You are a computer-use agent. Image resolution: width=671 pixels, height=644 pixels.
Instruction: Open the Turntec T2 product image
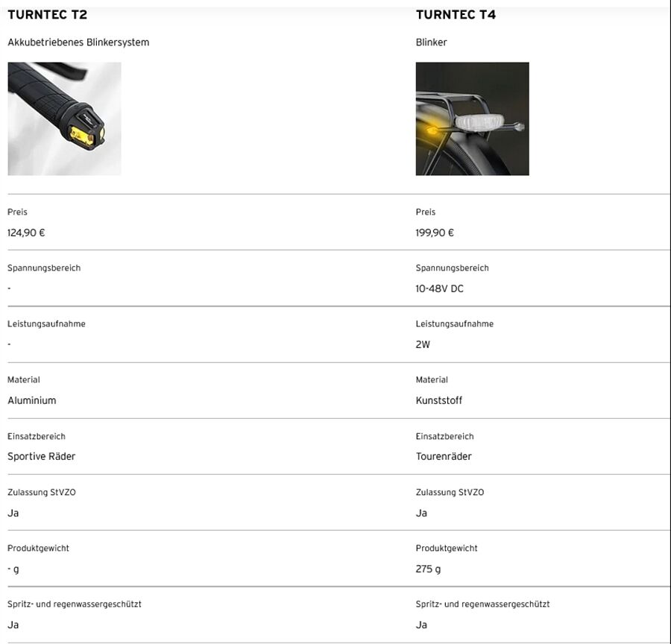click(x=64, y=119)
